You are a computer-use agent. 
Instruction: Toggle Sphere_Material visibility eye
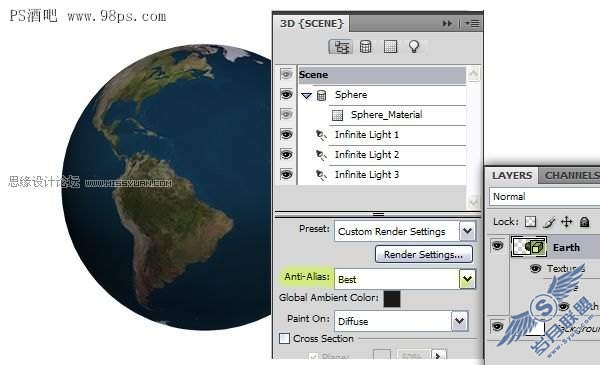286,114
